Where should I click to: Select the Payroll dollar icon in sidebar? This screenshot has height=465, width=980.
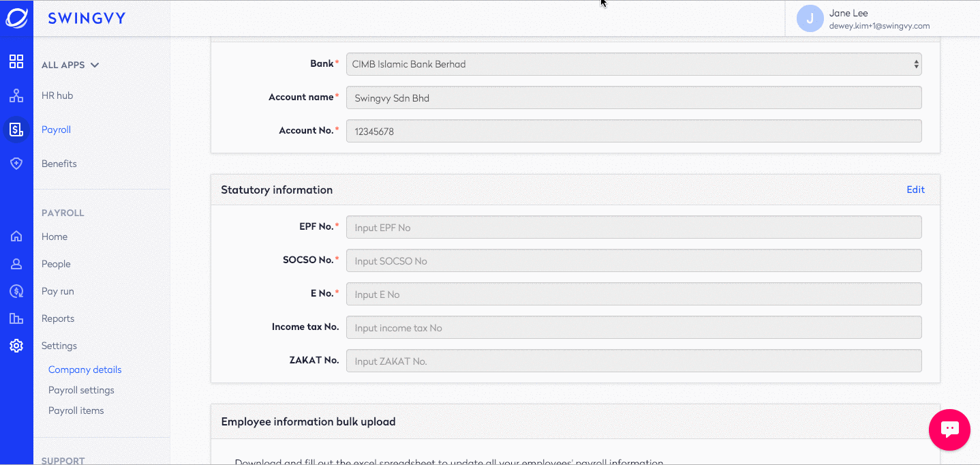(16, 129)
